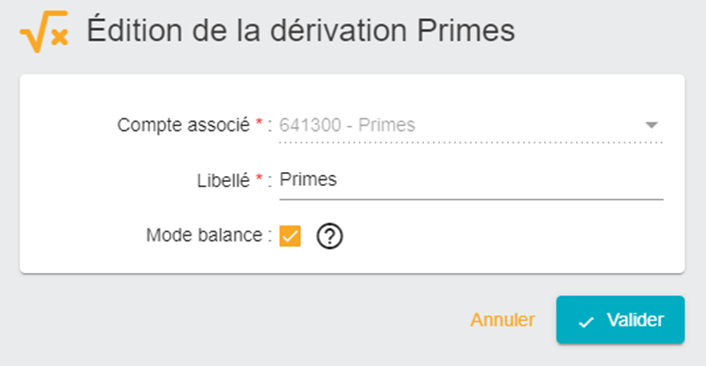706x366 pixels.
Task: Click the Compte associé label
Action: (x=183, y=125)
